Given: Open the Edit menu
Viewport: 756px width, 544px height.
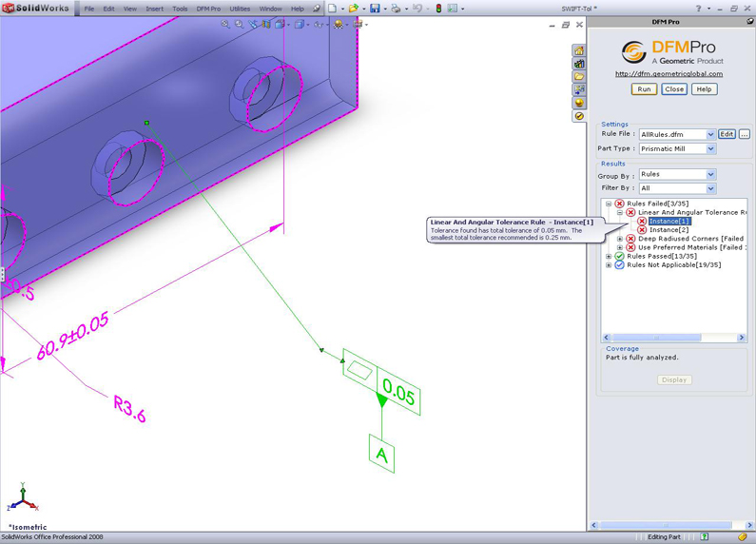Looking at the screenshot, I should [x=109, y=9].
